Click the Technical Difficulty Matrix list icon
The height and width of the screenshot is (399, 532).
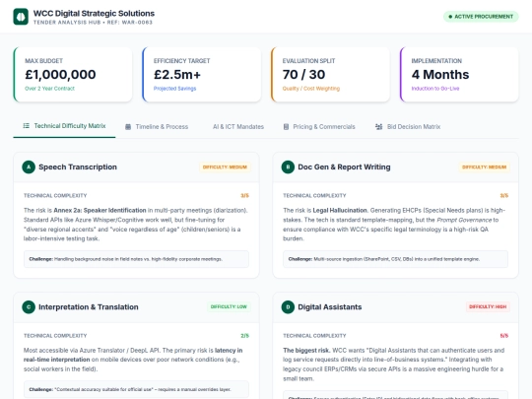point(27,126)
